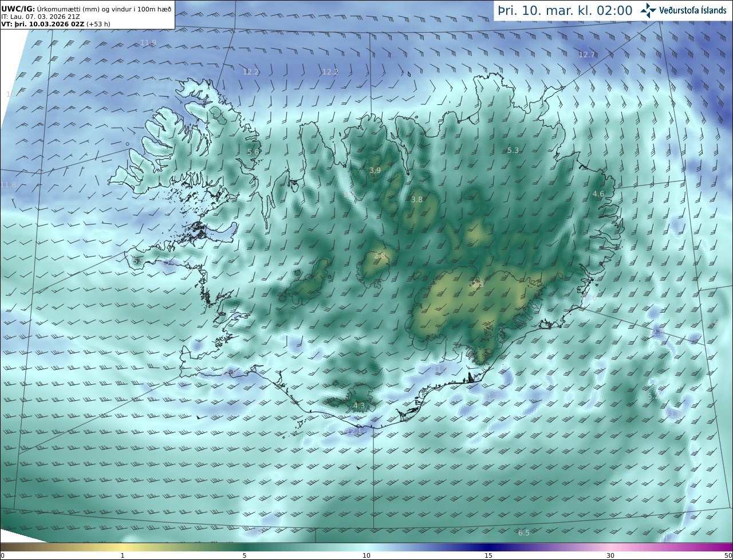
Task: Click the 6.5 value on the map
Action: point(524,533)
